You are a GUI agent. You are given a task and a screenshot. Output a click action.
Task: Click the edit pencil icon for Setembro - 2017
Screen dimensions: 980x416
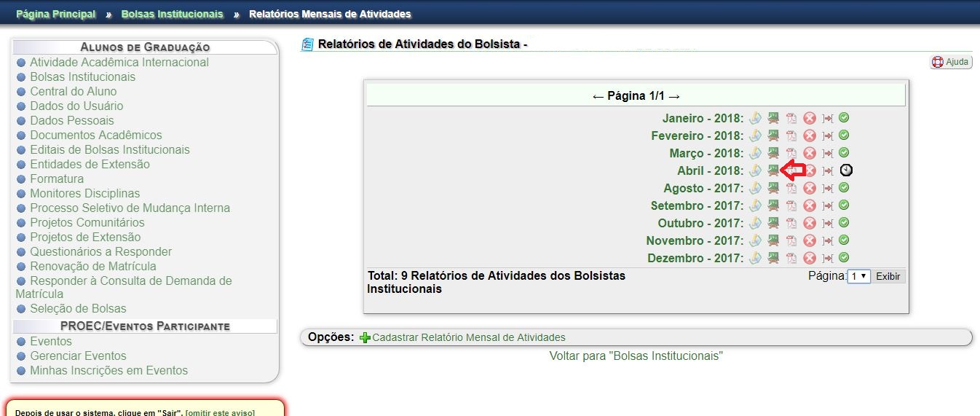(755, 205)
